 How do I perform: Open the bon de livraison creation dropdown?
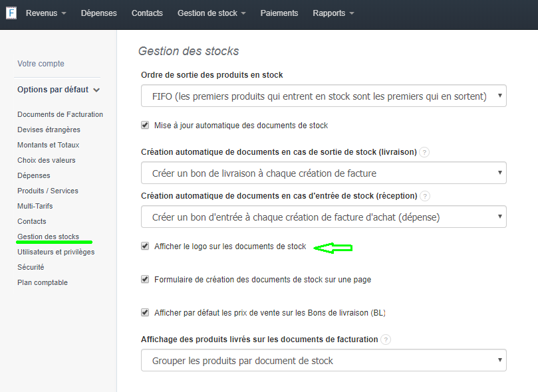(x=324, y=173)
